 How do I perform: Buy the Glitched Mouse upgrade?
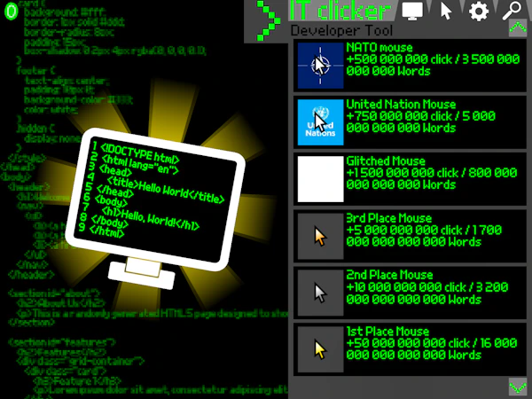click(x=410, y=179)
